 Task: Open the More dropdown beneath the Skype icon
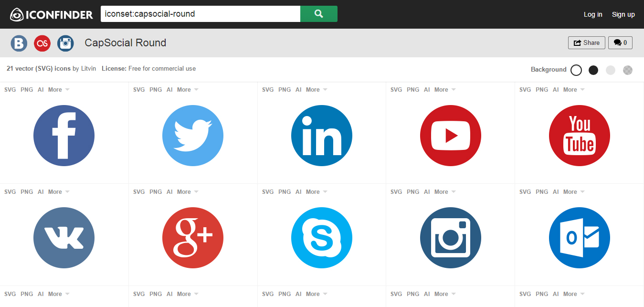313,191
